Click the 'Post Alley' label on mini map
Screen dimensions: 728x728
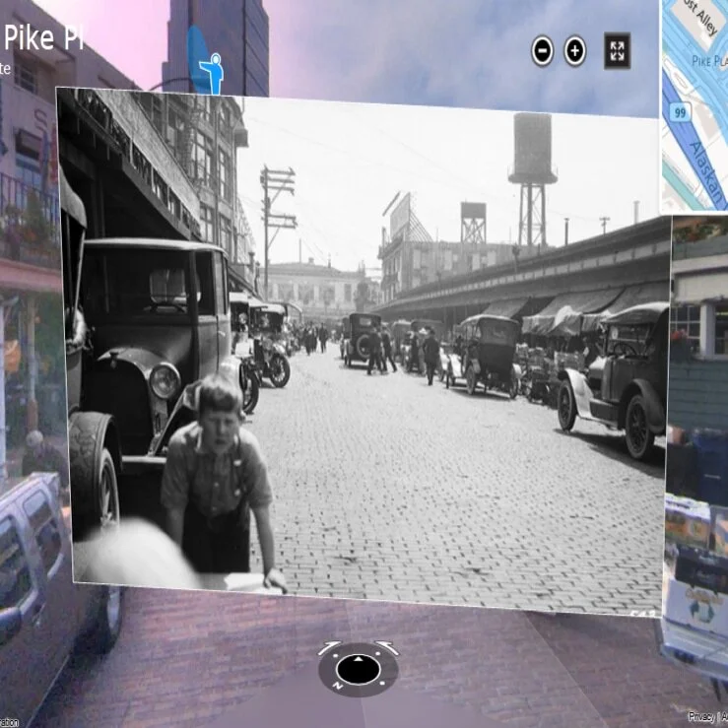click(x=702, y=18)
